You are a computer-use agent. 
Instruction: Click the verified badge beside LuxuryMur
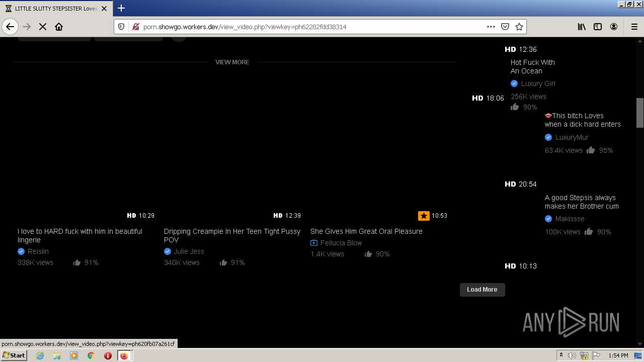pos(548,137)
